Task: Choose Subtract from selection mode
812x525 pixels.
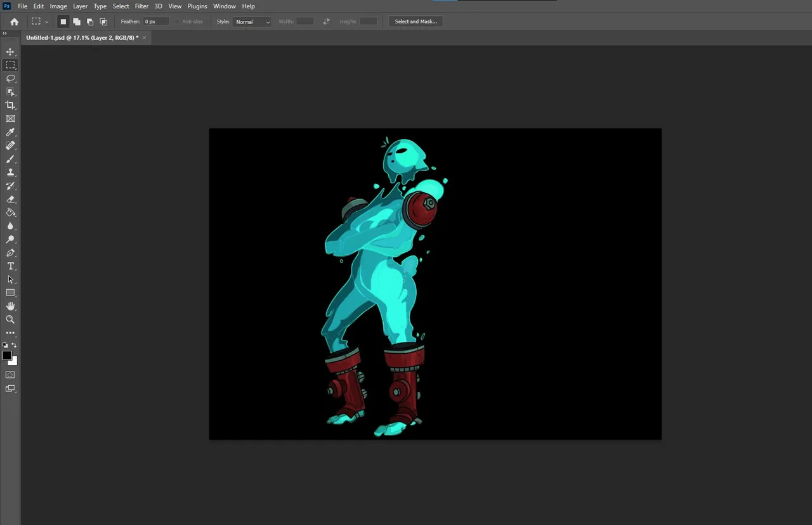Action: 90,22
